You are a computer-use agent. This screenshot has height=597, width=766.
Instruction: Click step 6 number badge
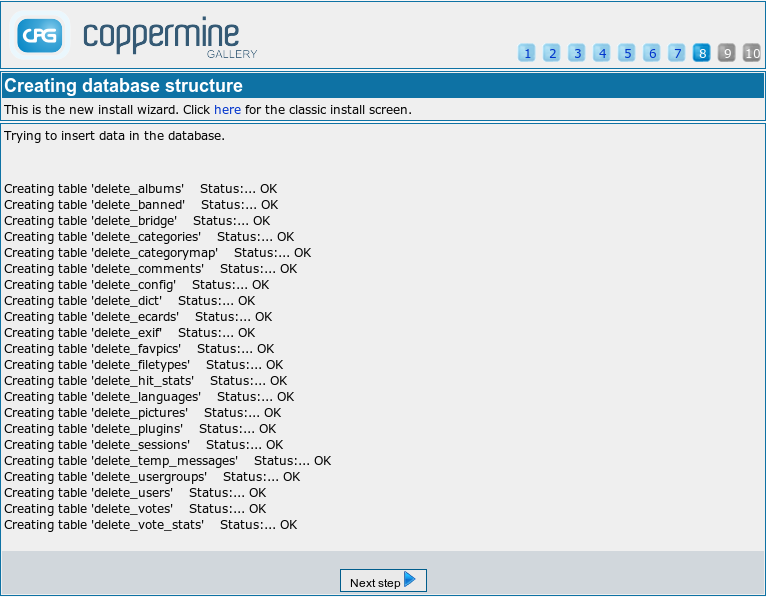pos(652,53)
